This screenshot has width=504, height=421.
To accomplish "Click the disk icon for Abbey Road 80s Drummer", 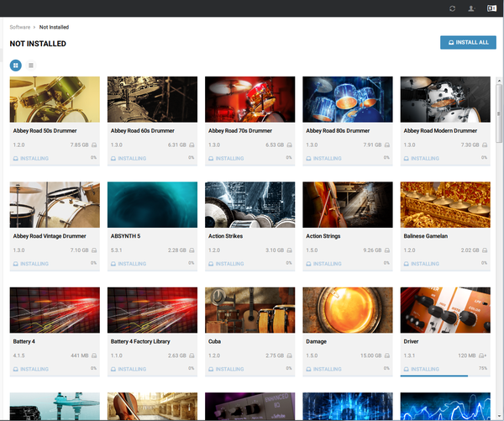I will click(x=387, y=145).
